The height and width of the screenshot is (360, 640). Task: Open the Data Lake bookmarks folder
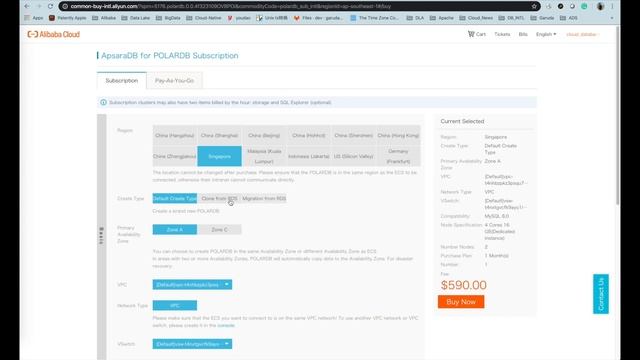pyautogui.click(x=136, y=18)
